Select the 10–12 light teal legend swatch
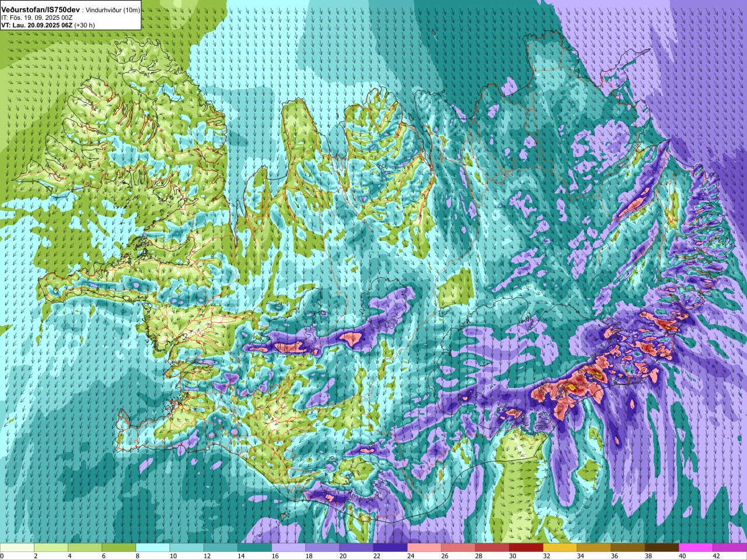This screenshot has width=747, height=560. click(x=187, y=548)
